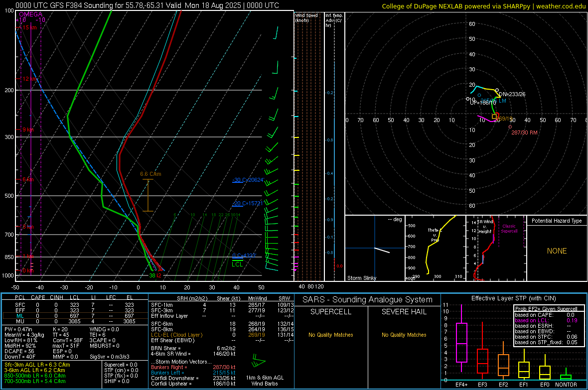Click the based on STPC: 0.06 probability
Viewport: 588px width, 390px height.
[546, 337]
